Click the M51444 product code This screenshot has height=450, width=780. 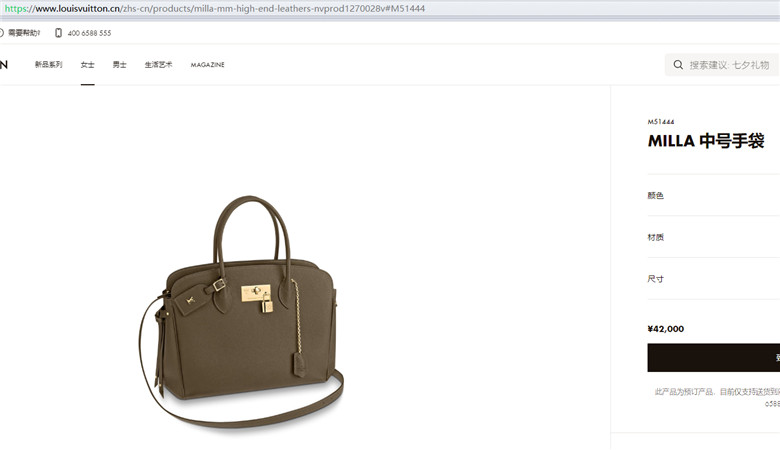pos(661,122)
